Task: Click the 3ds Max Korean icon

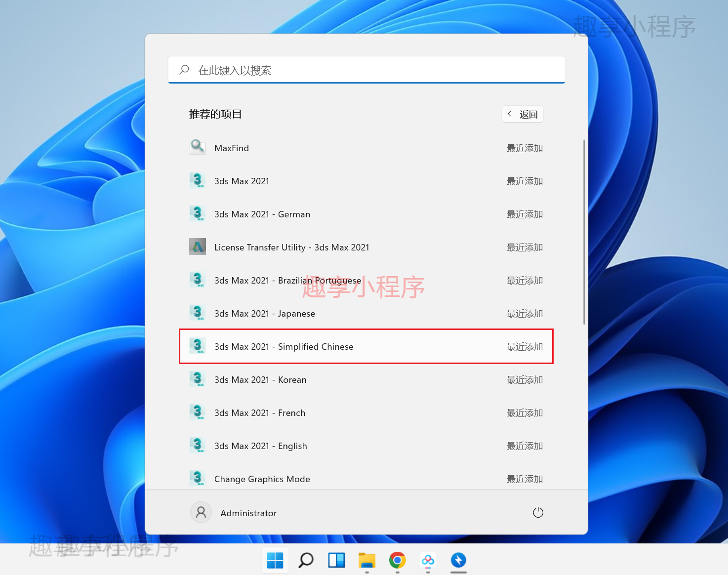Action: click(x=198, y=379)
